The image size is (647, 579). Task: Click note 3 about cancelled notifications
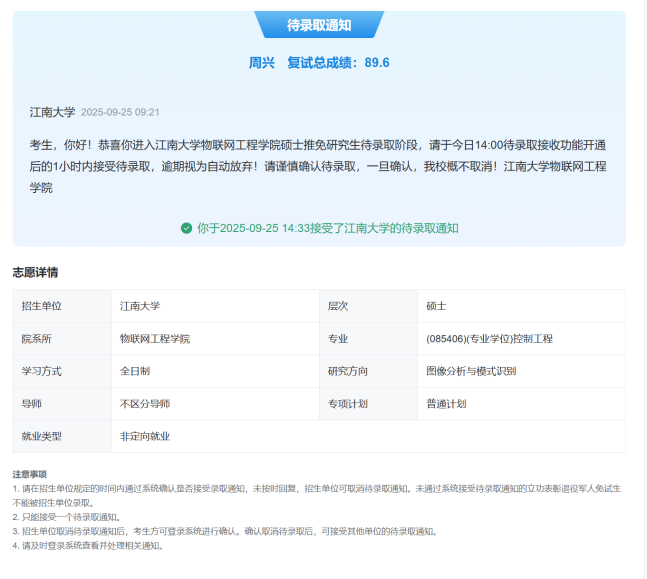[x=225, y=531]
